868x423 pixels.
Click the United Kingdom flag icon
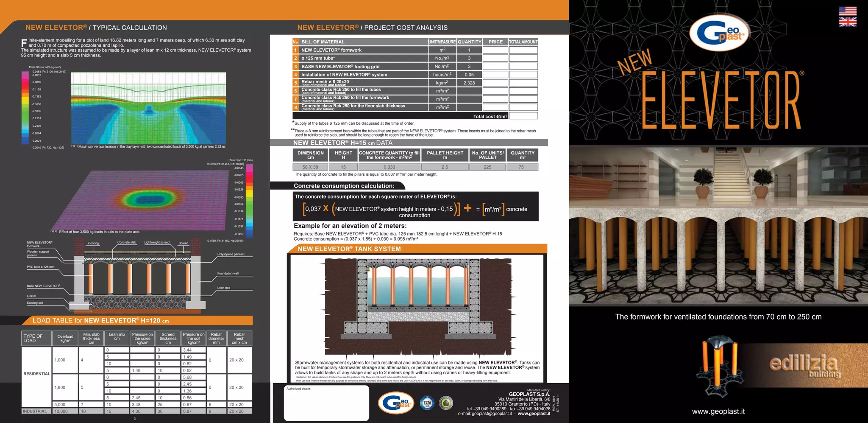click(x=848, y=22)
